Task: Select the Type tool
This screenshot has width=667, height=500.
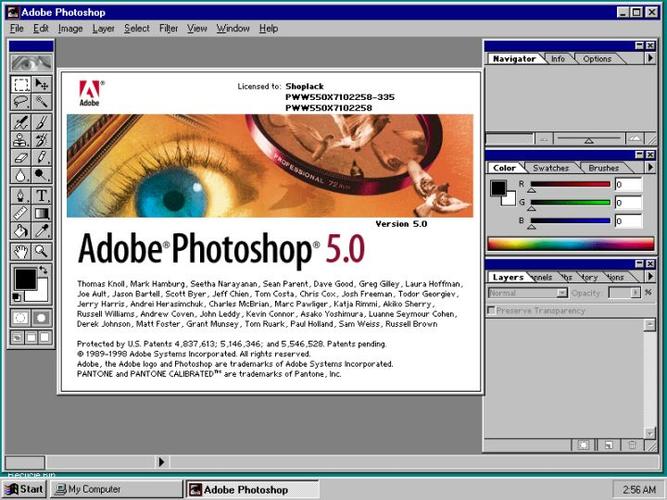Action: (41, 195)
